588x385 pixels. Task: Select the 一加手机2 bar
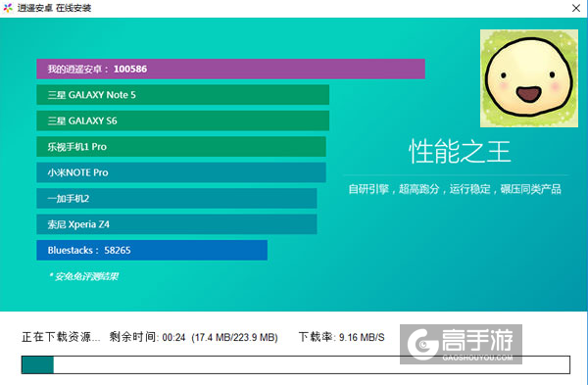click(x=176, y=198)
